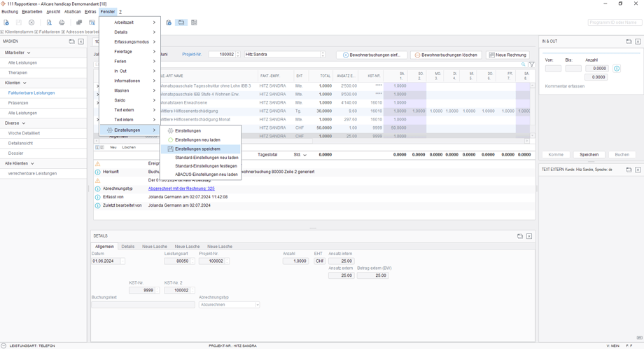
Task: Click the Datum field showing 01.06.2024
Action: 106,261
